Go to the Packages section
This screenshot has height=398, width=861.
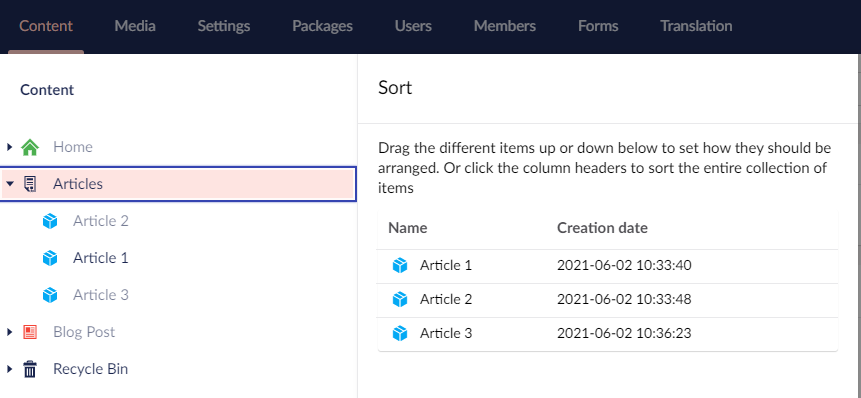coord(322,26)
